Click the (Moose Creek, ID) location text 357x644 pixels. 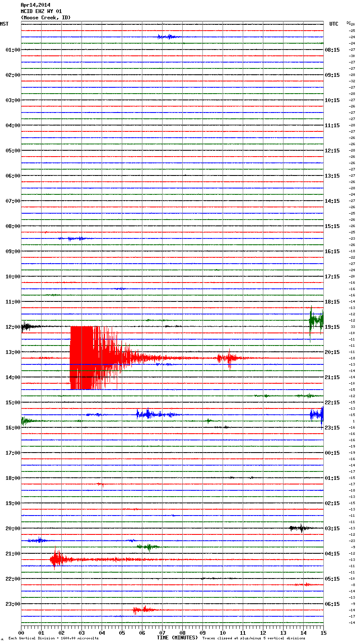(45, 18)
